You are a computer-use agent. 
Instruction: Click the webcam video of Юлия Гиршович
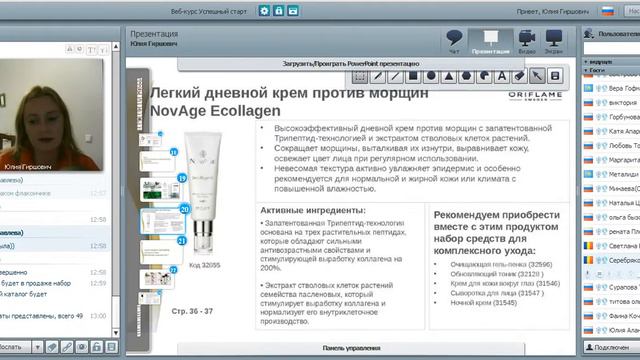coord(51,115)
